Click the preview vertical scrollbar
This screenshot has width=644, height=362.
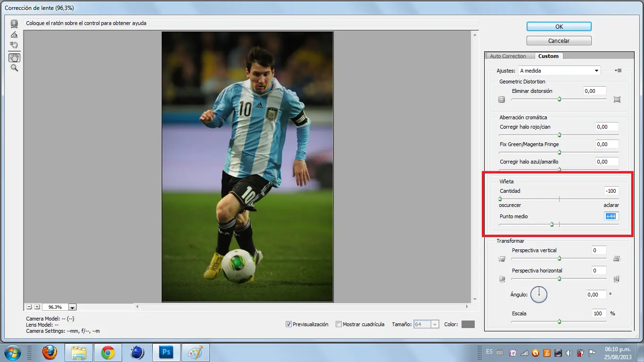(x=475, y=167)
